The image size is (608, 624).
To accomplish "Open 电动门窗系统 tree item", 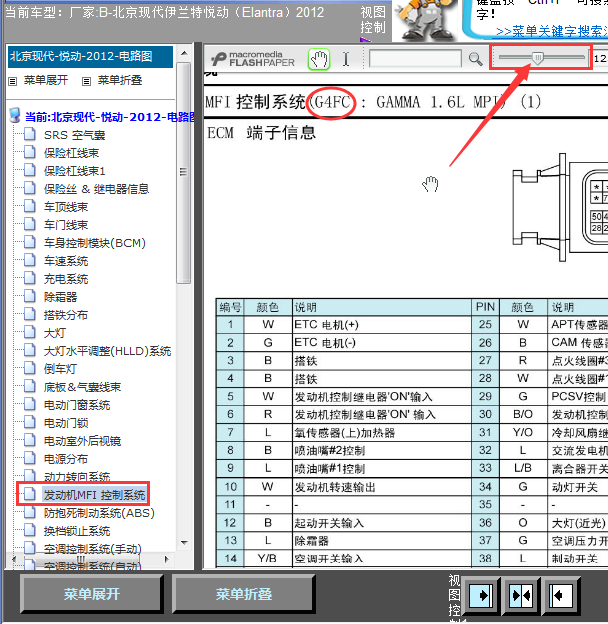I will [x=77, y=405].
